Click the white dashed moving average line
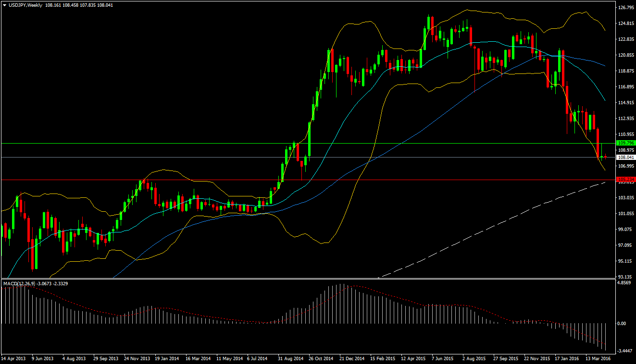The image size is (636, 364). pos(481,230)
